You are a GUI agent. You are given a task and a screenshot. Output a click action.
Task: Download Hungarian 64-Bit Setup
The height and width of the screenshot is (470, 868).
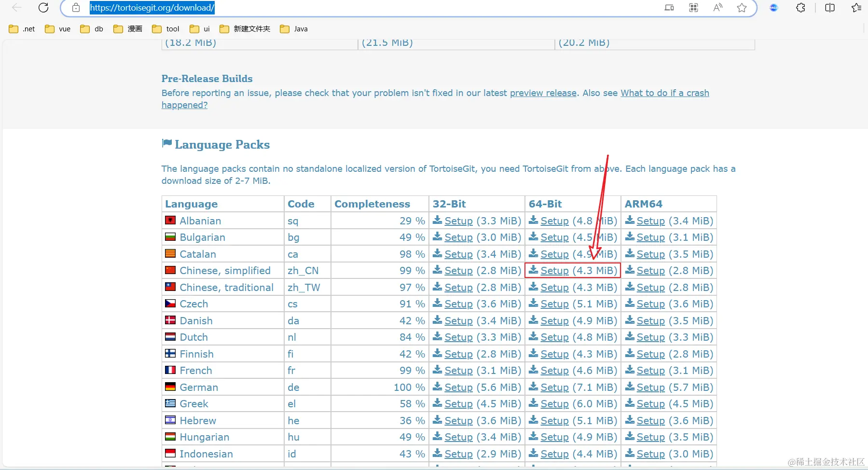(x=555, y=437)
